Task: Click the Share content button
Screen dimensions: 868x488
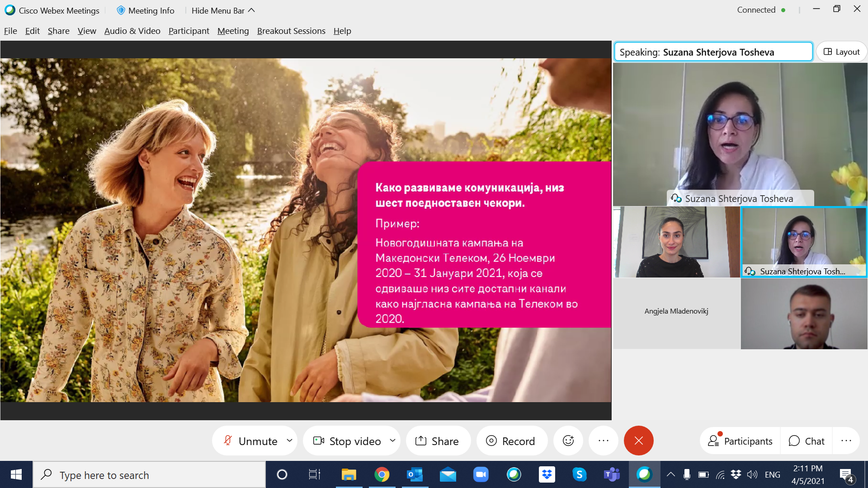Action: pos(437,441)
